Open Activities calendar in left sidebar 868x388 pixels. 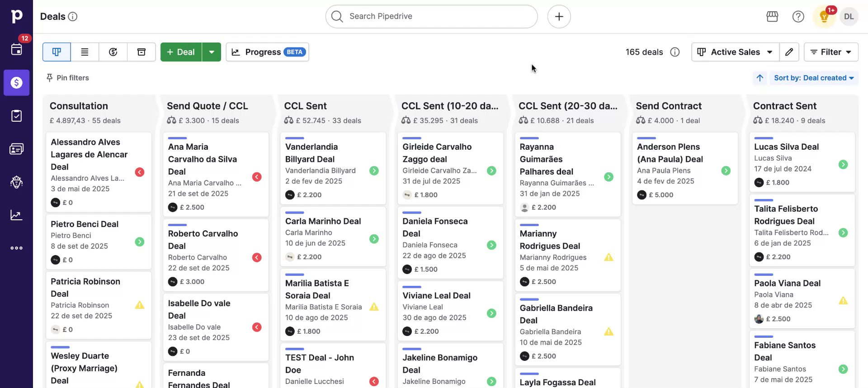coord(17,49)
